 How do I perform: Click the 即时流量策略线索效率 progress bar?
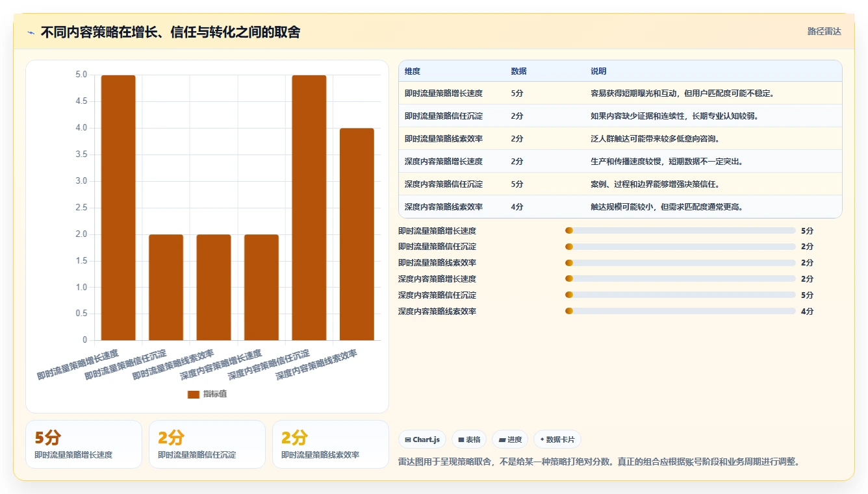680,263
